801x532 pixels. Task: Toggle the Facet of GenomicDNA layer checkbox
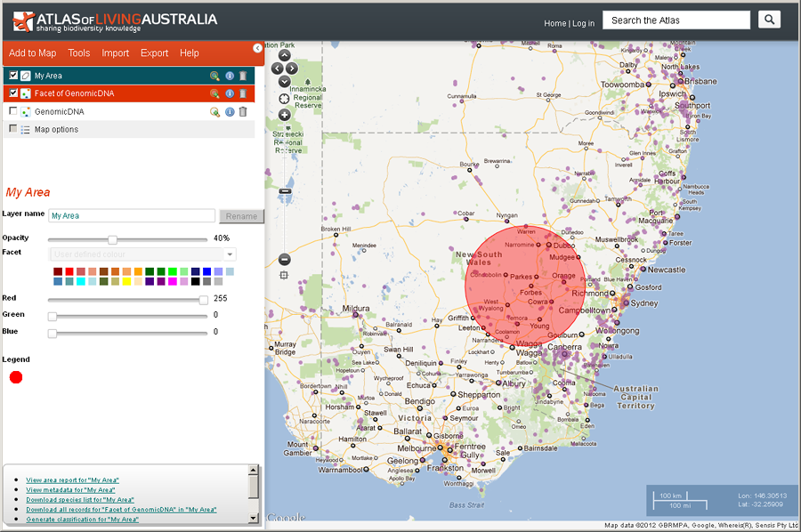coord(13,93)
